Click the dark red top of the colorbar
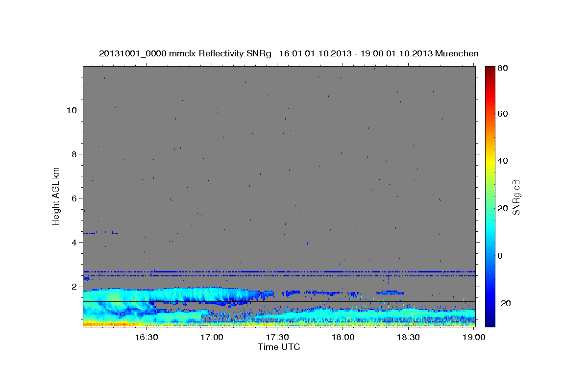This screenshot has width=588, height=392. pyautogui.click(x=490, y=70)
